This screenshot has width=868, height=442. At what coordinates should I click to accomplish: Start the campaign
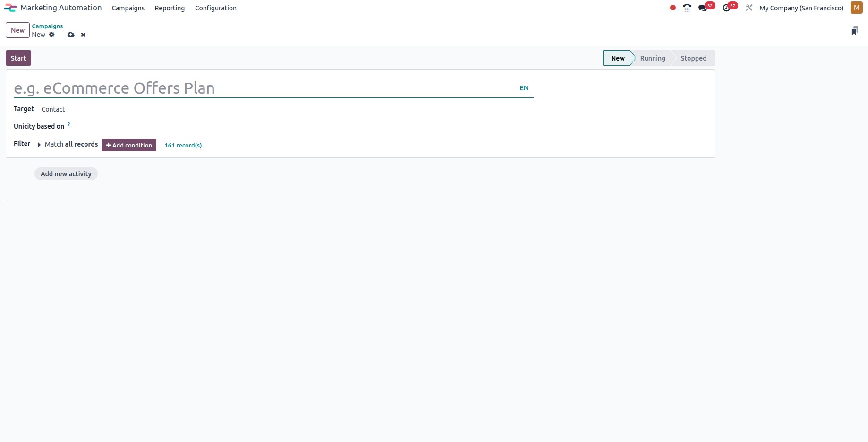(18, 58)
